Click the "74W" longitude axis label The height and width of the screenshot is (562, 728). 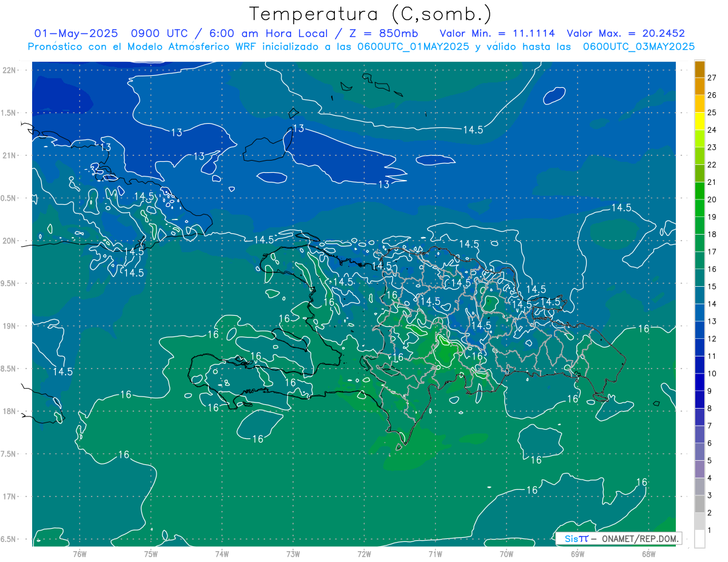pos(221,554)
